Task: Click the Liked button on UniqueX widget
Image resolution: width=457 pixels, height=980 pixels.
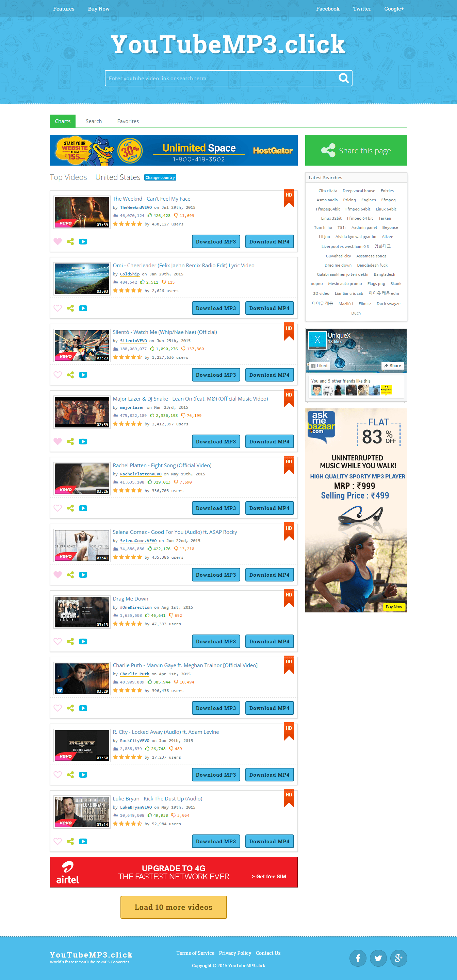Action: click(x=319, y=366)
